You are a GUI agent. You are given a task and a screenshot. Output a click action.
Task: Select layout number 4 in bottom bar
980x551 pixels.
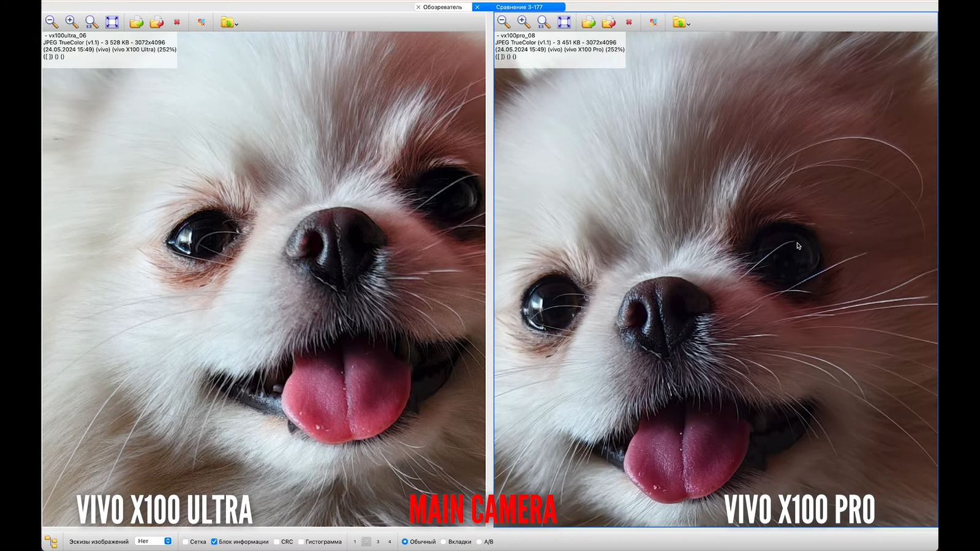[x=390, y=542]
